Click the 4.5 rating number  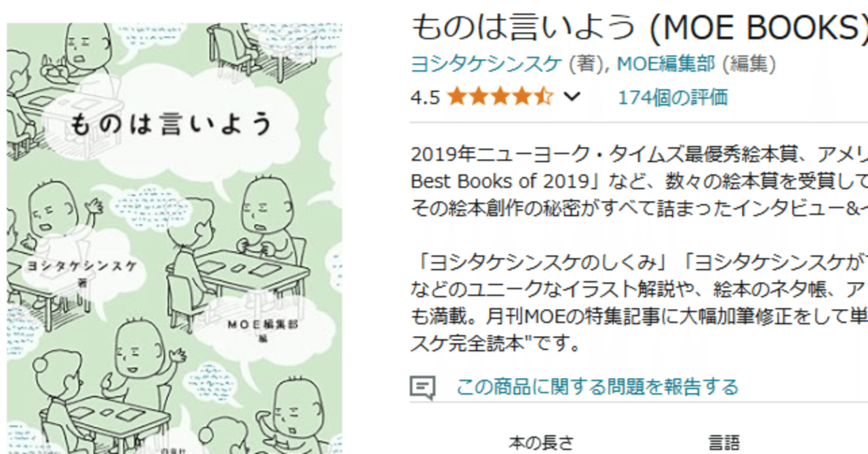coord(425,98)
